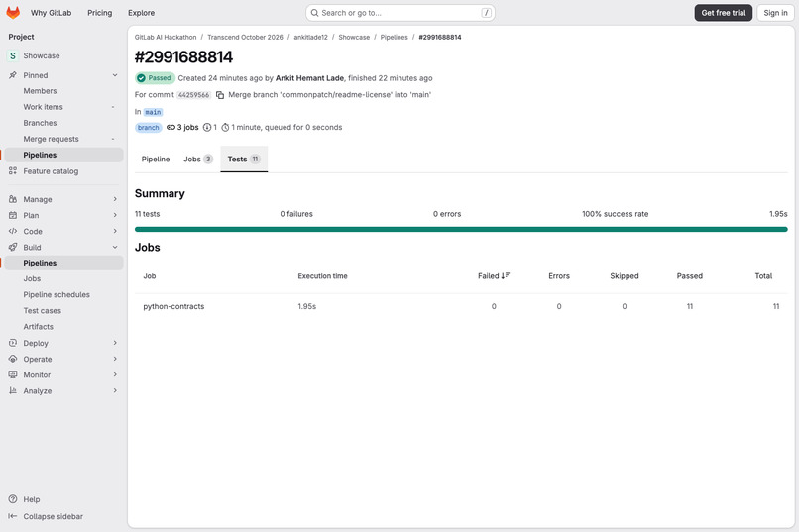Expand the Plan menu chevron
This screenshot has height=532, width=799.
pyautogui.click(x=115, y=215)
